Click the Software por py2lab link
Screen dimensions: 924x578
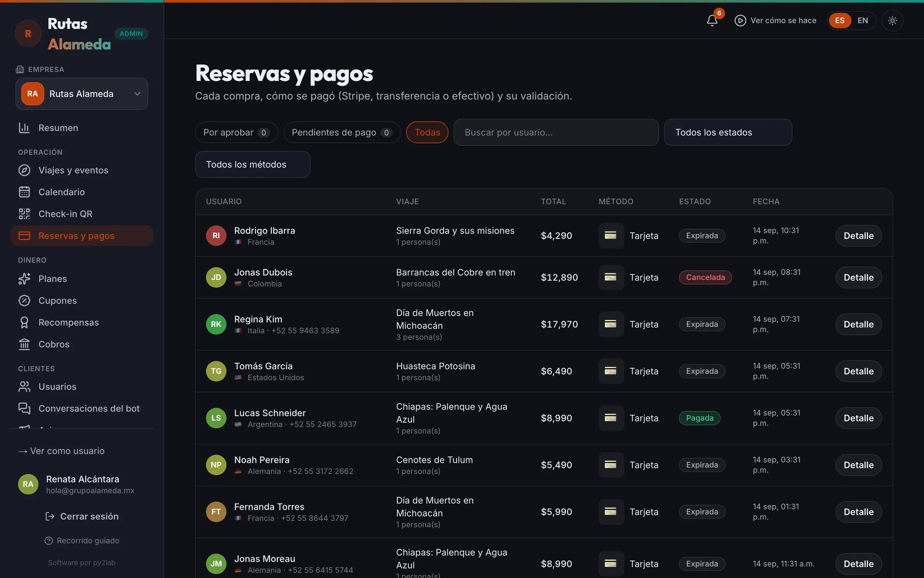[x=82, y=563]
